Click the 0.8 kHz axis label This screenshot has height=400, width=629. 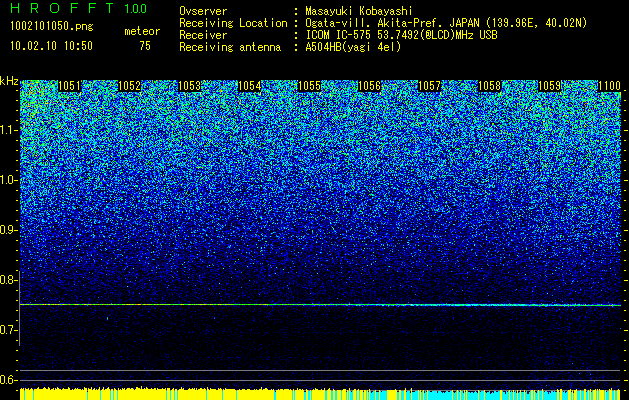tap(8, 280)
